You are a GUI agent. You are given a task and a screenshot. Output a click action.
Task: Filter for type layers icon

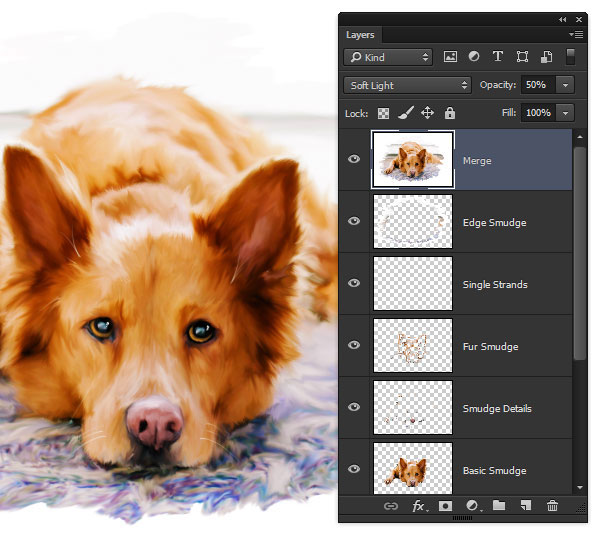pos(497,57)
